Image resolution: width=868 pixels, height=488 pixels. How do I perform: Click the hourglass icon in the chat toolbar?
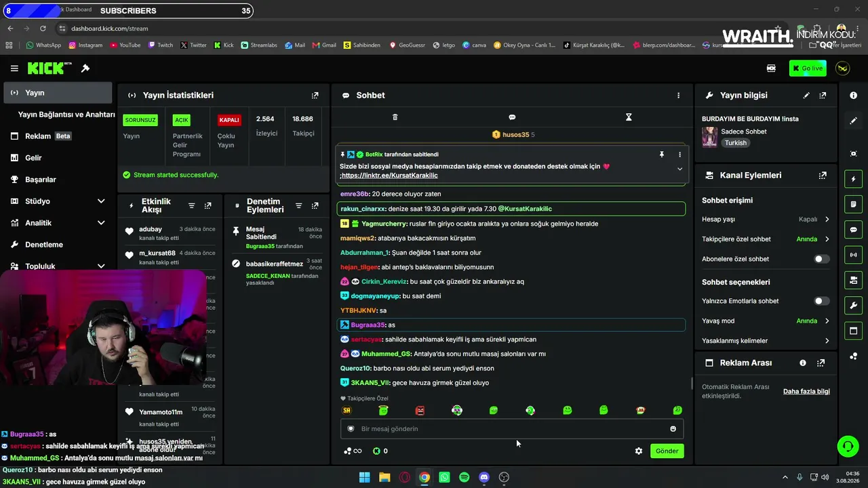click(x=629, y=117)
